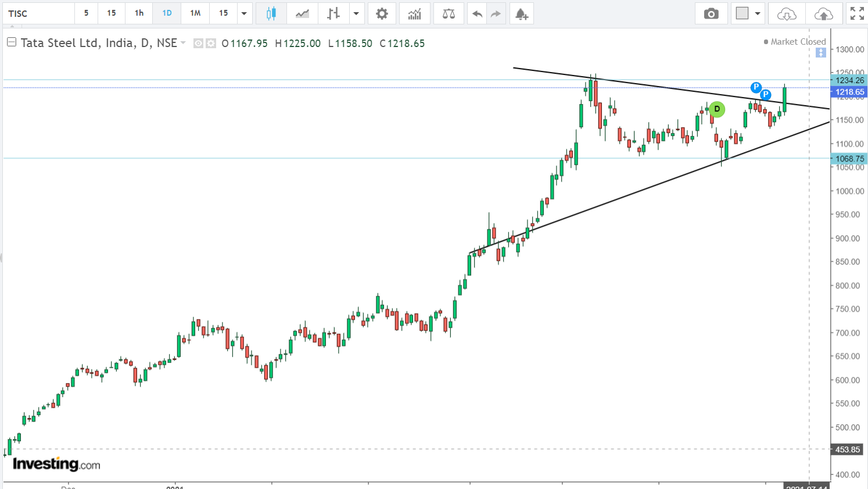This screenshot has width=868, height=489.
Task: Click the compare symbols scales icon
Action: click(449, 13)
